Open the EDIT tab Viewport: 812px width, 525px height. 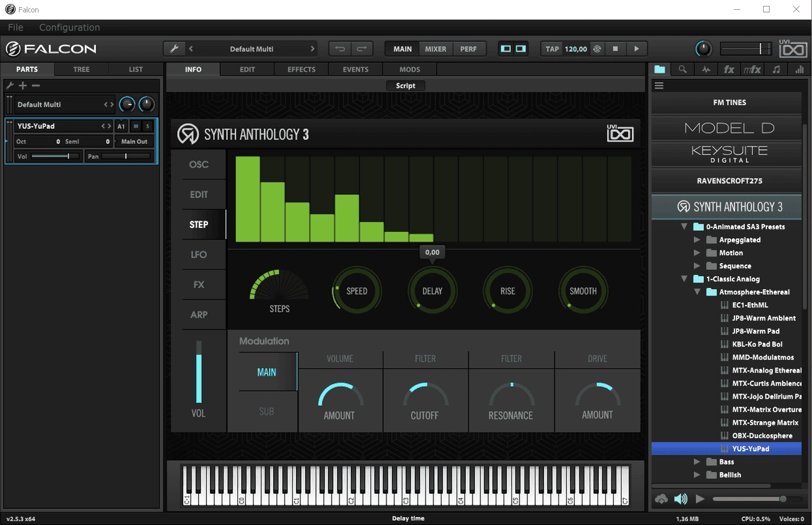tap(248, 69)
